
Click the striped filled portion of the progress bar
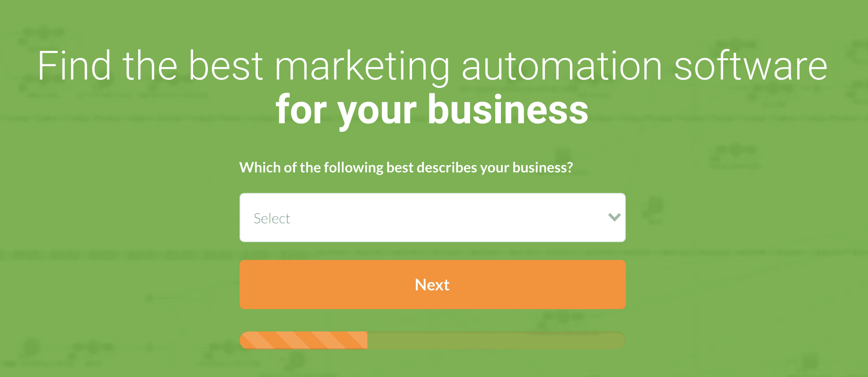304,340
